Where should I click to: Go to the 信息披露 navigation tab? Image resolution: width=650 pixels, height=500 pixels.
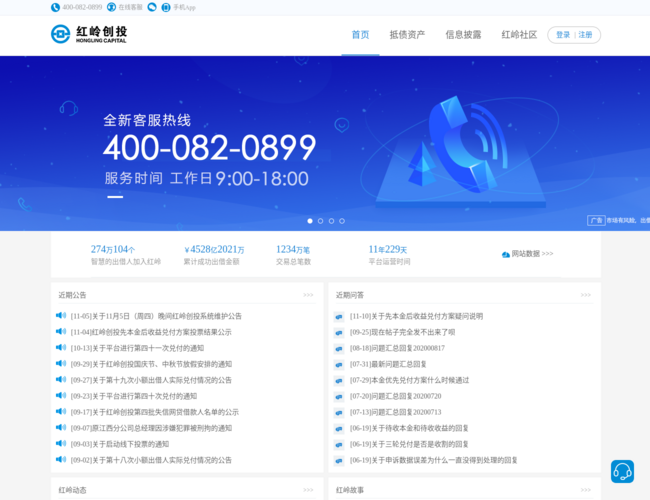click(x=463, y=35)
